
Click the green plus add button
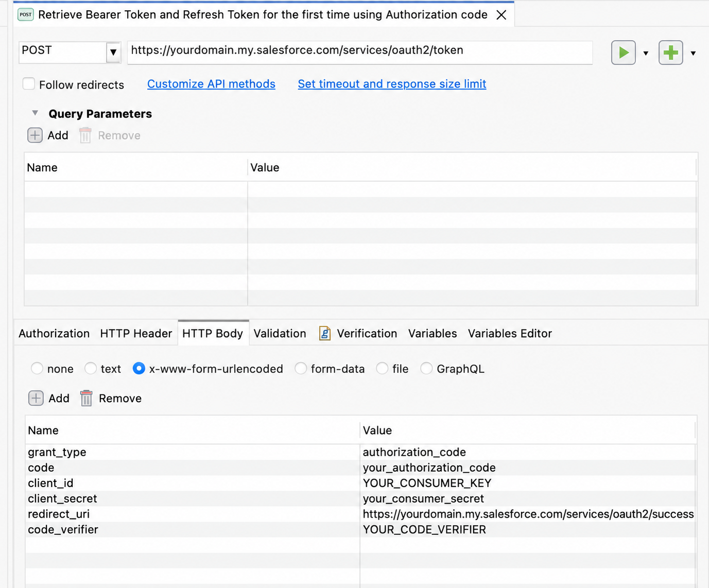point(670,53)
